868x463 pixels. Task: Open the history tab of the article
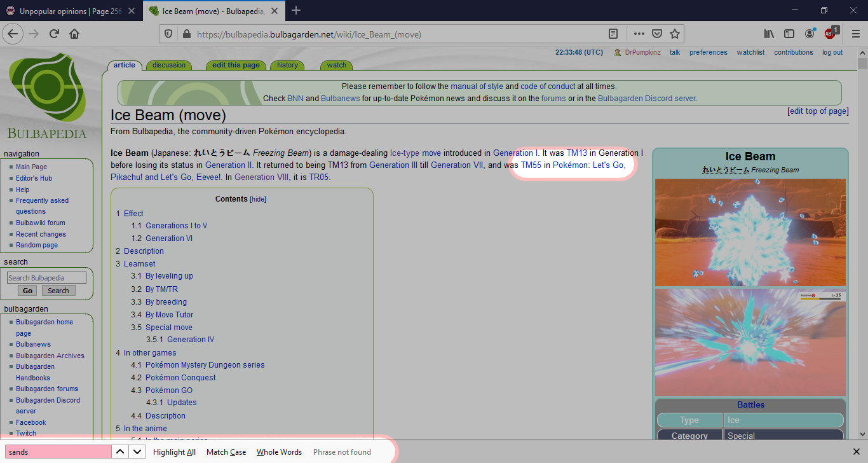pyautogui.click(x=287, y=65)
